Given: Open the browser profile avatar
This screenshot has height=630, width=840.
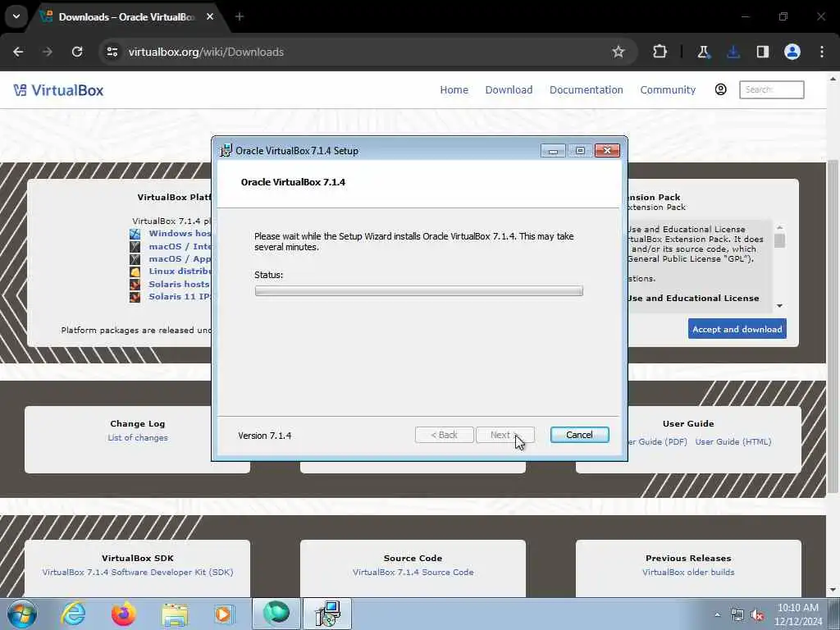Looking at the screenshot, I should click(792, 52).
